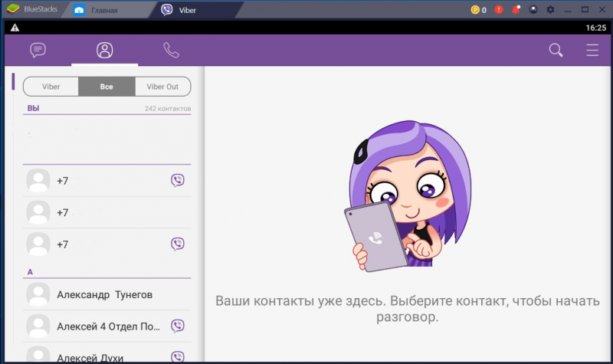The image size is (613, 364).
Task: Click Viber icon beside Алексей 4 Отдел
Action: point(178,326)
